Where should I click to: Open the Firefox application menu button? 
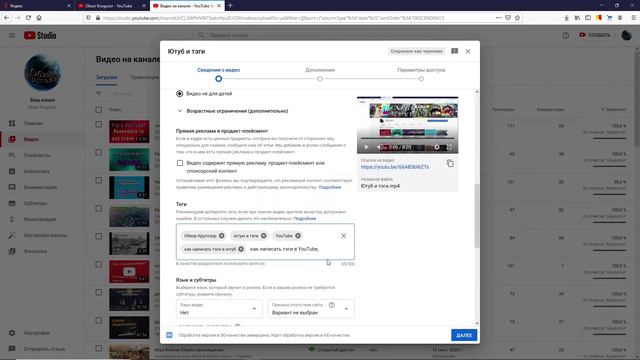(633, 18)
